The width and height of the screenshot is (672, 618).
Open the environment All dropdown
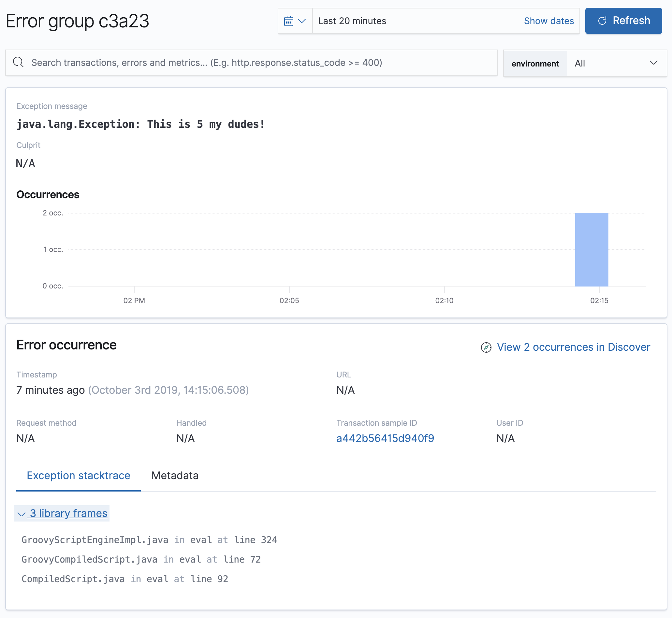pyautogui.click(x=616, y=63)
